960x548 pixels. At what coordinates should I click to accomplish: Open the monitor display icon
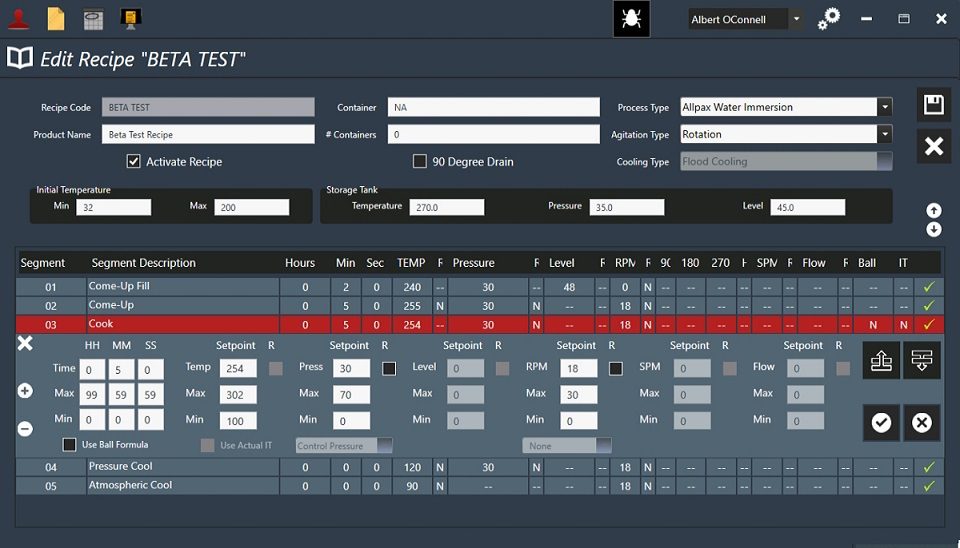[131, 18]
